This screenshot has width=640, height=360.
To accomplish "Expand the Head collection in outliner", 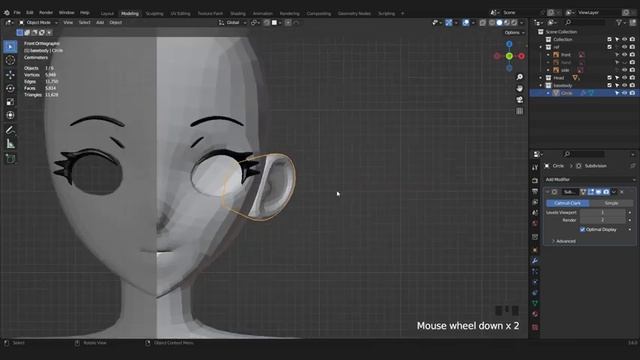I will [541, 78].
